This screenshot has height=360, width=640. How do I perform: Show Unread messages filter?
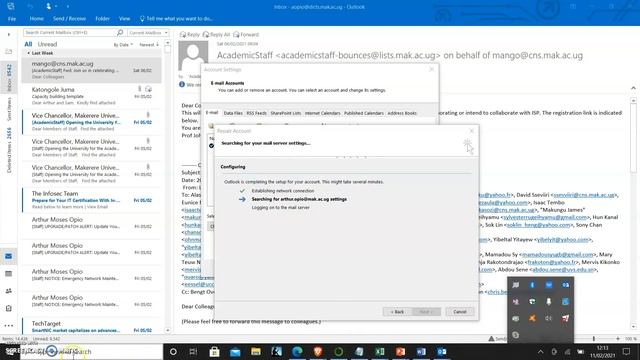coord(47,44)
